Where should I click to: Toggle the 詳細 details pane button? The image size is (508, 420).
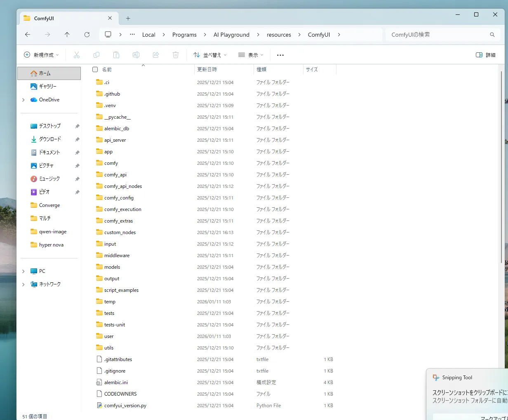coord(485,55)
